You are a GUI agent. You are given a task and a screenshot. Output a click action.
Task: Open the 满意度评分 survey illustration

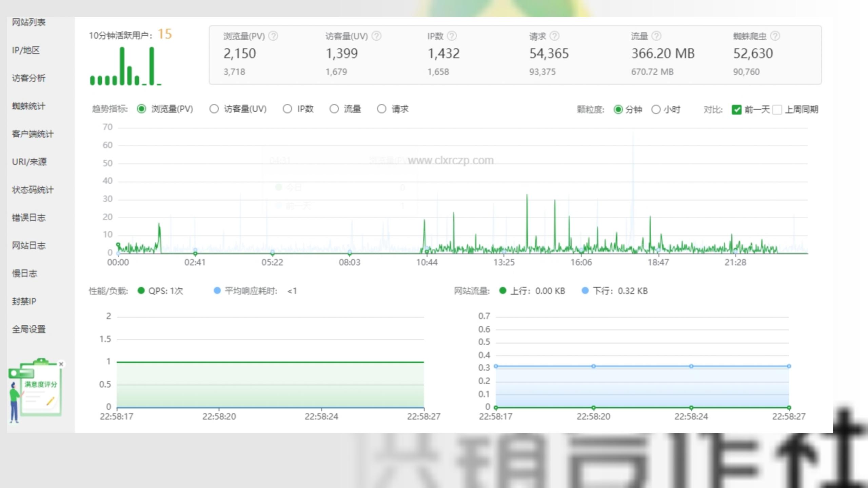36,390
